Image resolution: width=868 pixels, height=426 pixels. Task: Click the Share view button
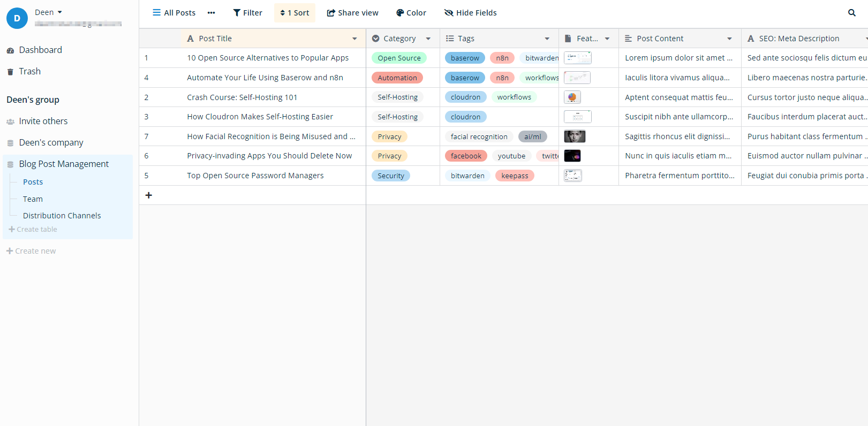[352, 13]
